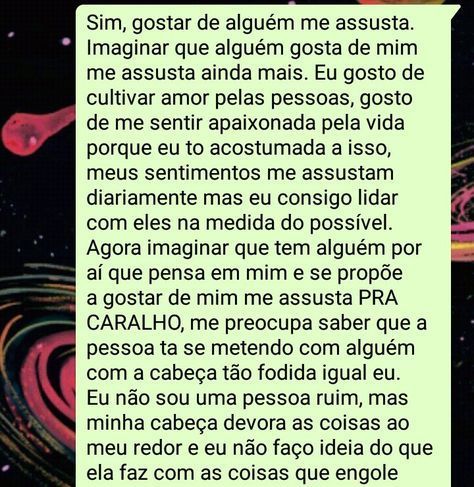The image size is (474, 487).
Task: Tap the line "Agora imaginar que tem alguém por"
Action: [x=254, y=248]
